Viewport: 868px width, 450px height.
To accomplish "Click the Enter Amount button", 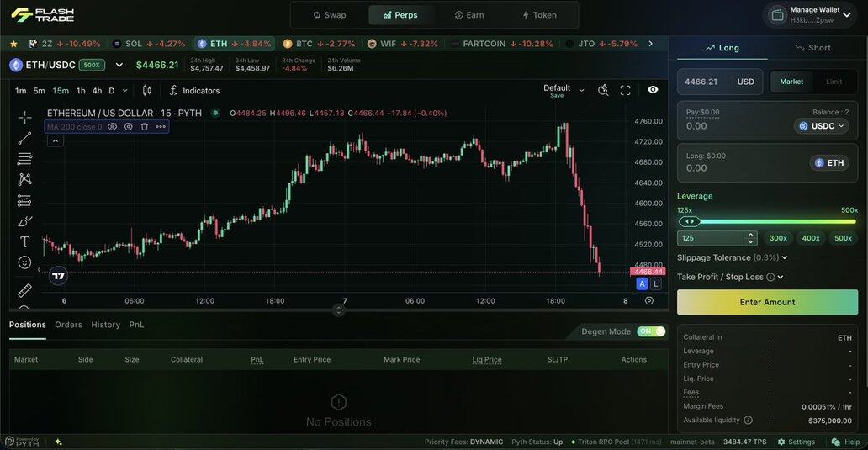I will point(767,302).
